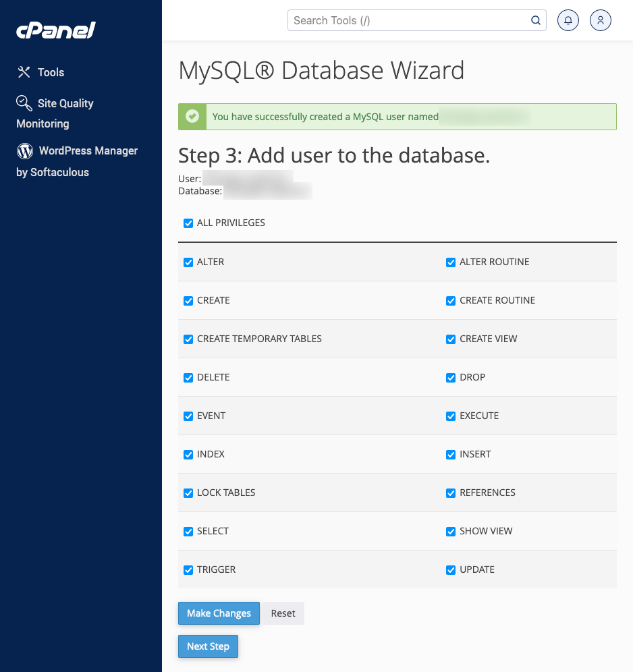633x672 pixels.
Task: Click the cPanel logo
Action: [x=56, y=30]
